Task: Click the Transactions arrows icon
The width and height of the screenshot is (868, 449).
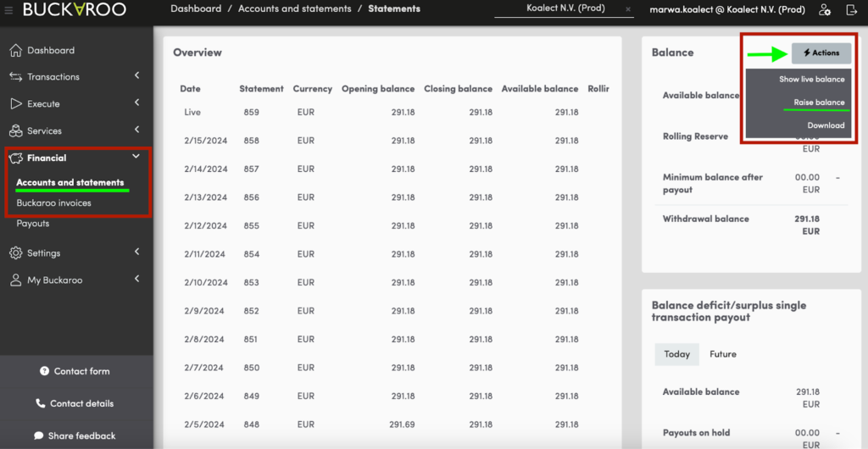Action: point(16,77)
